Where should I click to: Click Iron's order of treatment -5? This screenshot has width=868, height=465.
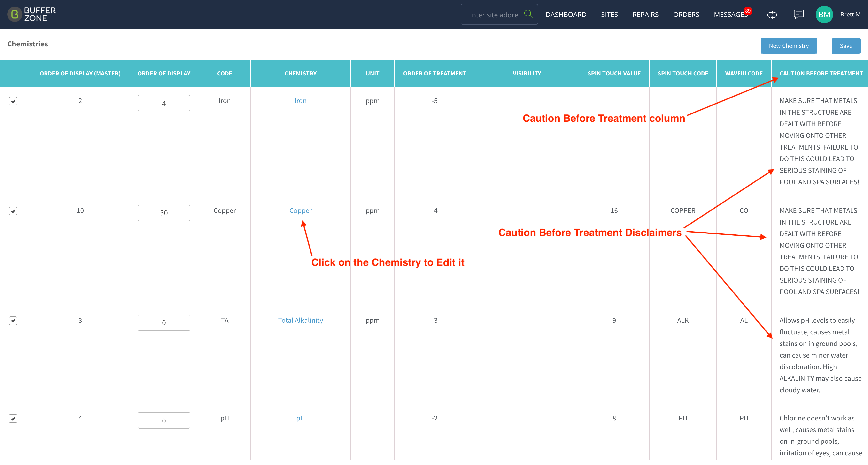pos(434,101)
